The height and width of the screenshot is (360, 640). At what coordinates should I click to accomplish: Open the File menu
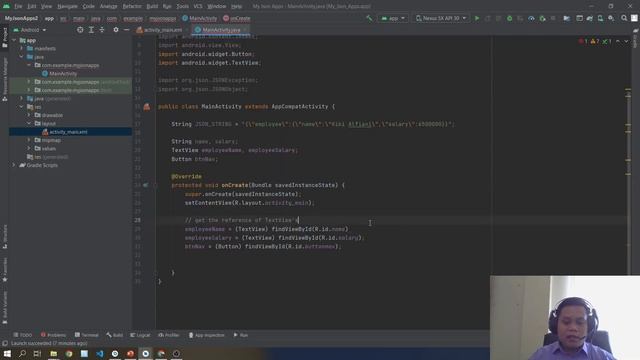pyautogui.click(x=18, y=6)
